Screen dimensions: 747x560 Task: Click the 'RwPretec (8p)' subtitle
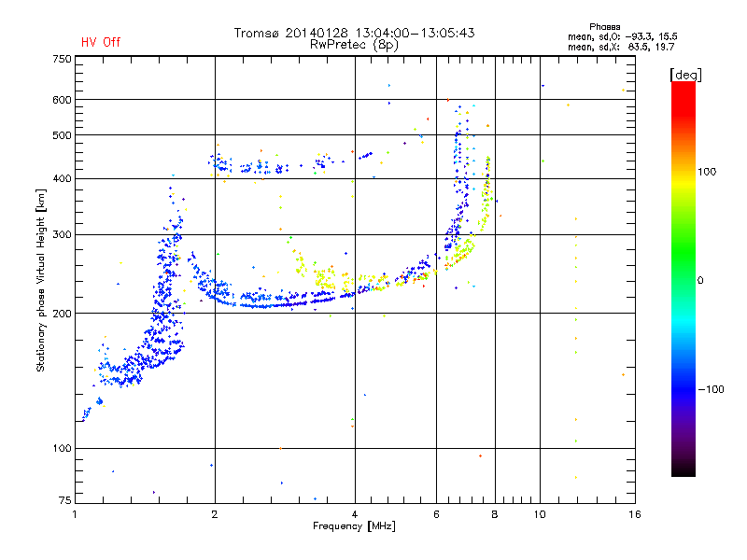(354, 45)
